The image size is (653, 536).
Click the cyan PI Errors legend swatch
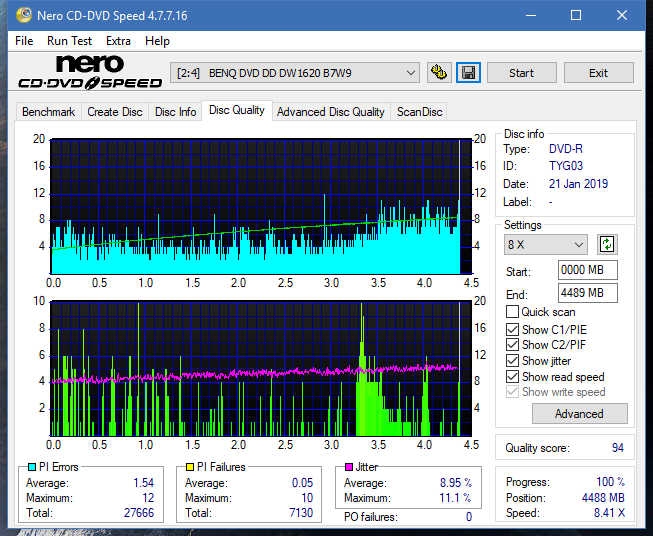(32, 467)
